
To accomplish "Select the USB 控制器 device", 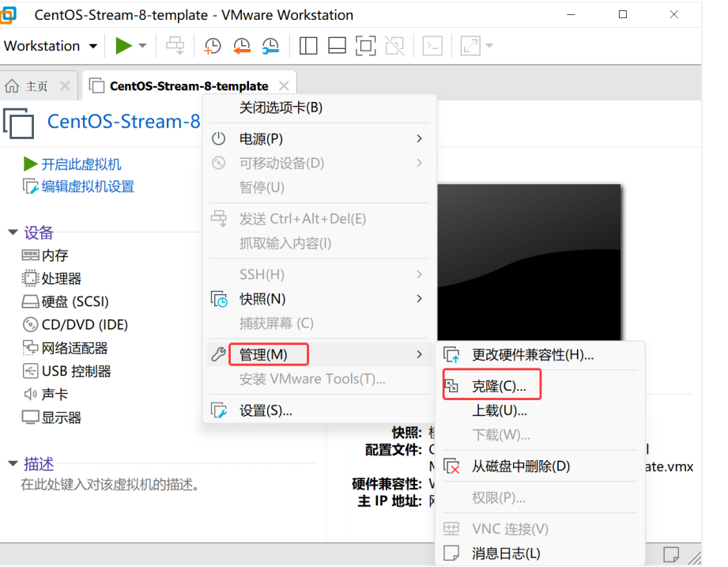I will pos(66,371).
